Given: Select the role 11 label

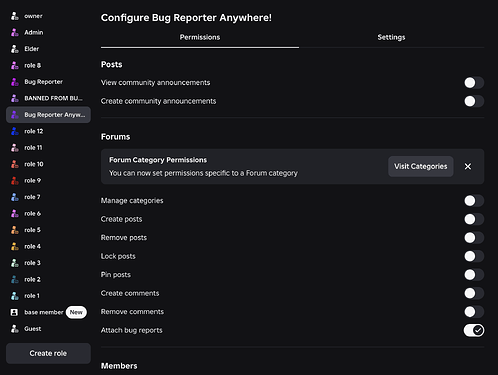Looking at the screenshot, I should click(33, 148).
